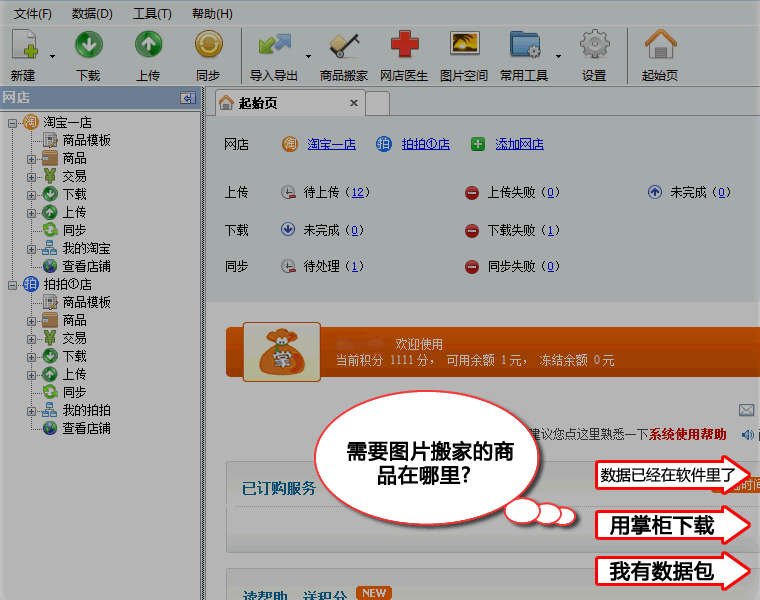Expand 商品 under 淘宝一店
Viewport: 760px width, 600px height.
tap(32, 159)
